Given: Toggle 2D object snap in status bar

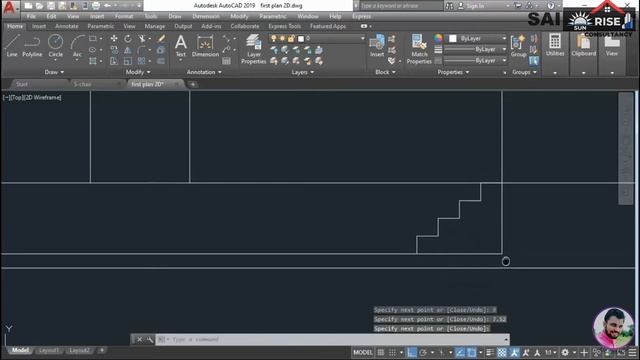Looking at the screenshot, I should coord(471,352).
